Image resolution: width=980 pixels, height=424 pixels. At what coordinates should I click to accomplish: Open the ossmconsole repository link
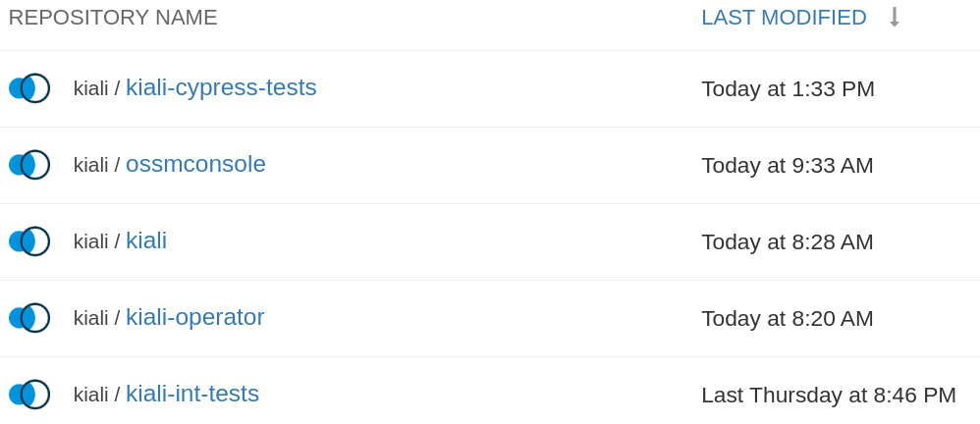pos(195,164)
